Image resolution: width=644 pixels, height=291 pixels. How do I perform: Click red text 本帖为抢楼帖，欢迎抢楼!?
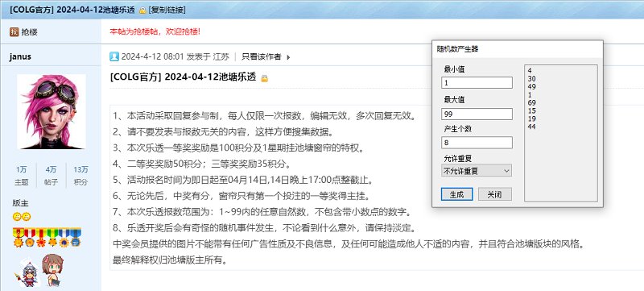[155, 31]
